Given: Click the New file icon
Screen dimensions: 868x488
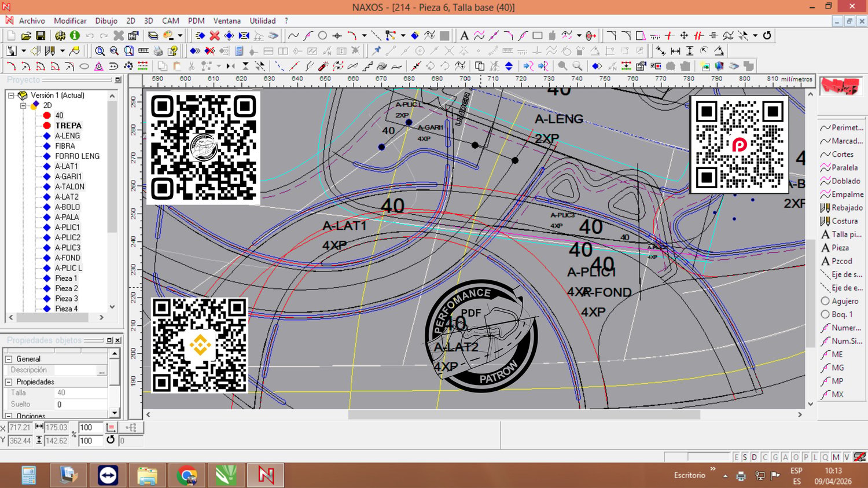Looking at the screenshot, I should (x=11, y=36).
